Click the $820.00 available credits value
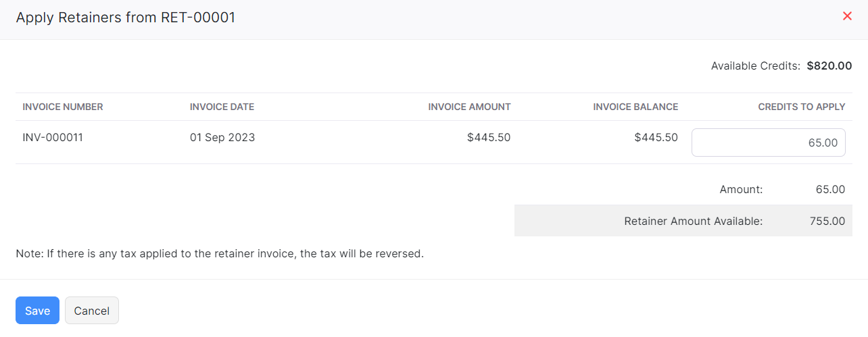 pyautogui.click(x=829, y=66)
